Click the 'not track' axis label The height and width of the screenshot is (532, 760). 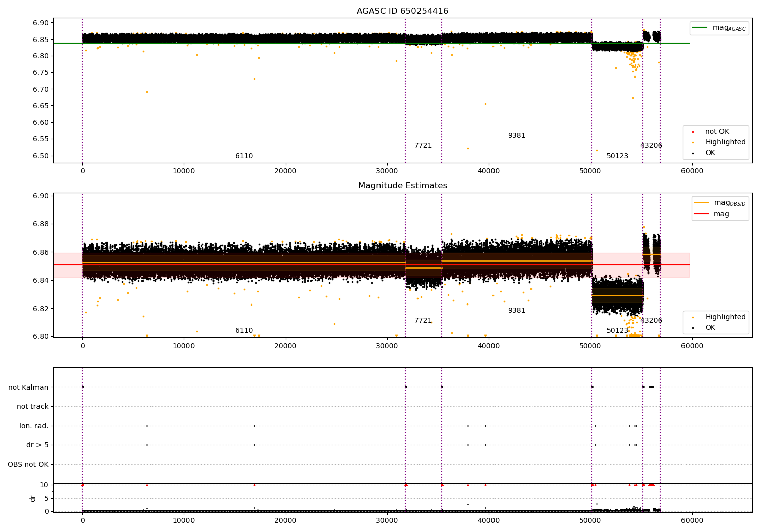32,407
